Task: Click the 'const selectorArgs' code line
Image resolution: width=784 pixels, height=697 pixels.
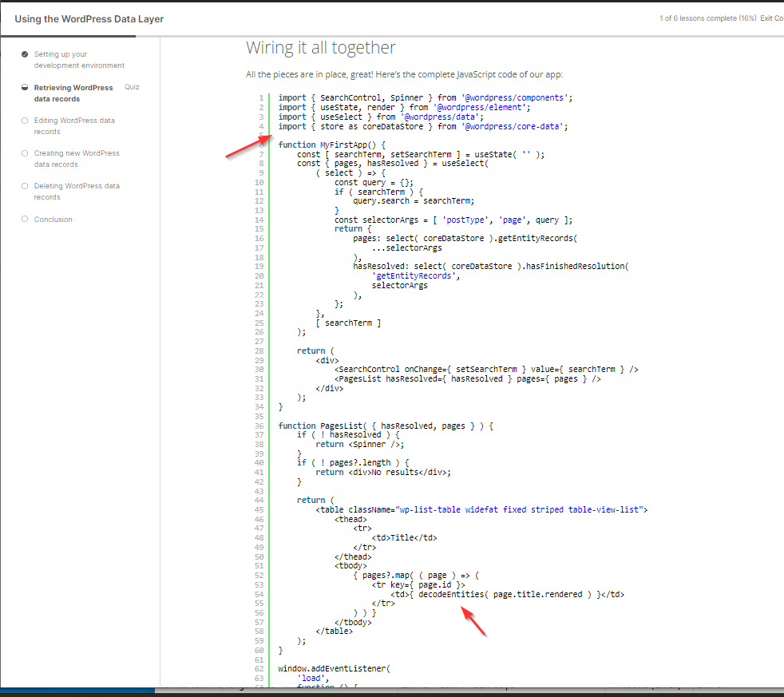Action: [x=453, y=220]
